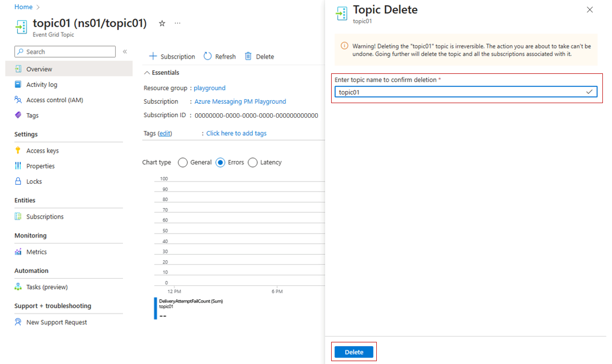Open the playground resource group link

click(209, 88)
